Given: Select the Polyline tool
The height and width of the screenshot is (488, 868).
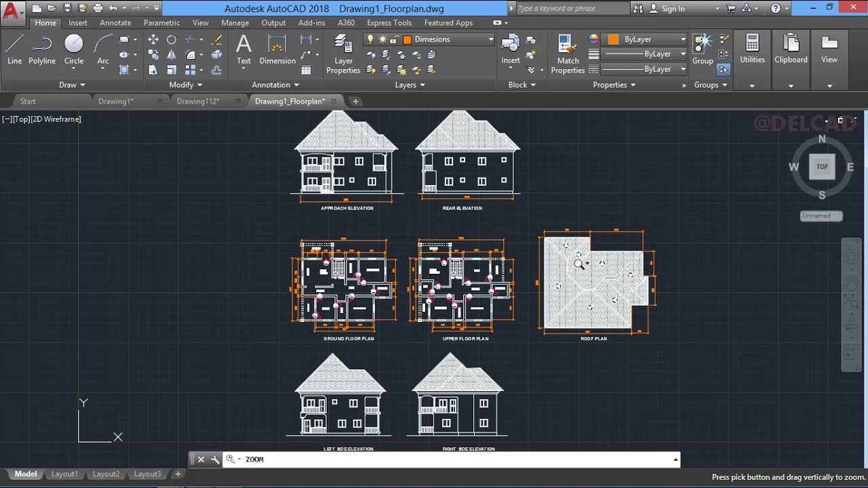Looking at the screenshot, I should 42,49.
